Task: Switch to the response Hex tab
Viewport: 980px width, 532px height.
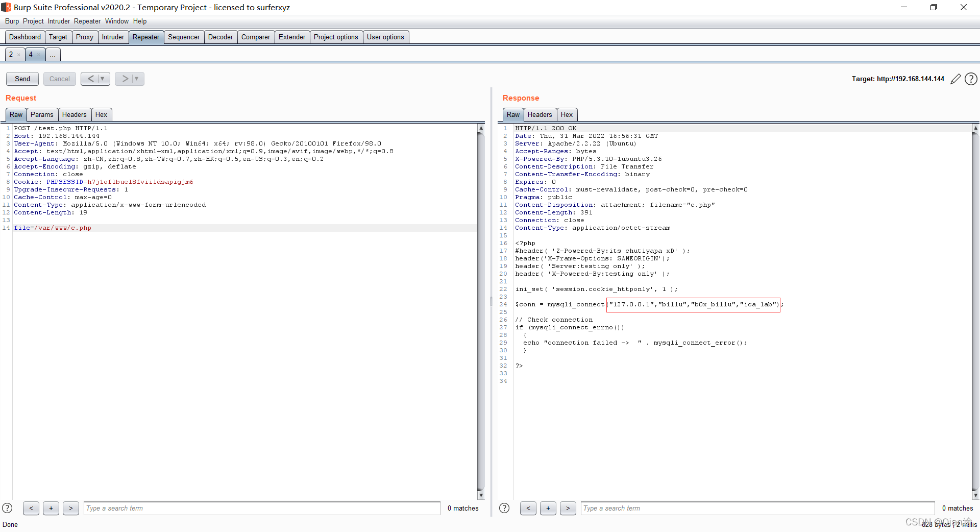Action: (x=567, y=114)
